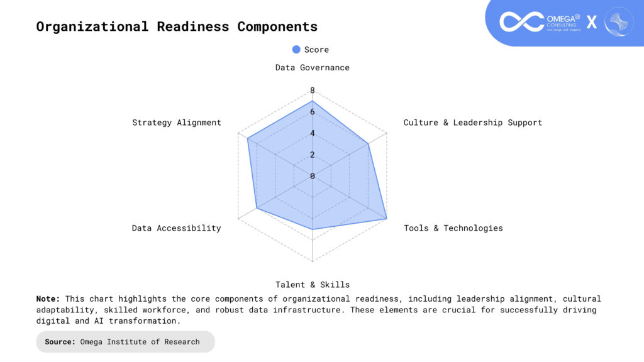Click the Tools & Technologies data point vertex
Viewport: 644px width, 362px height.
tap(386, 219)
